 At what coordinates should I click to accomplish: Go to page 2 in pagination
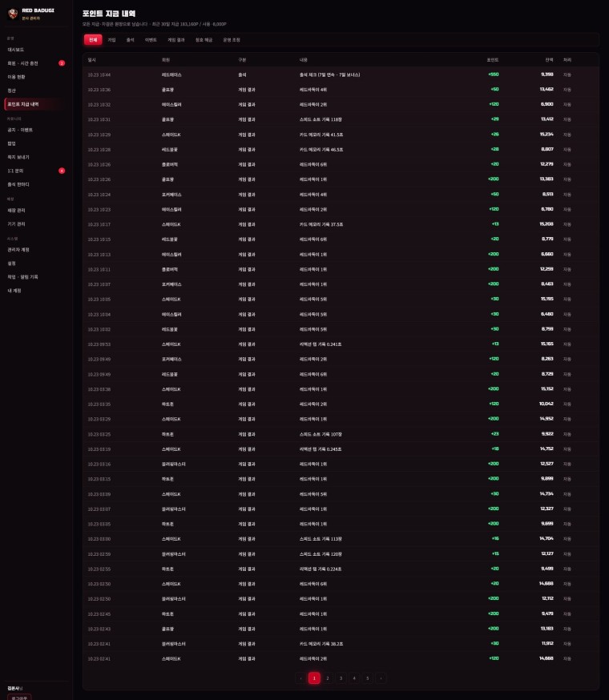coord(328,678)
